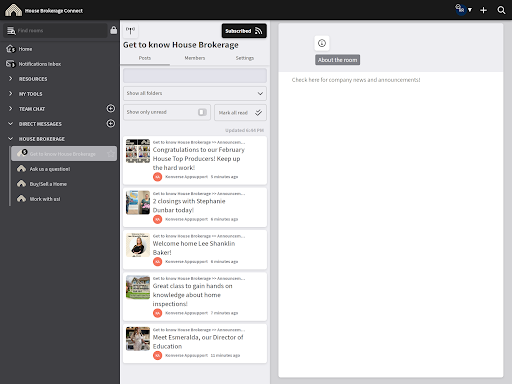
Task: Open the Show all folders dropdown
Action: click(195, 93)
